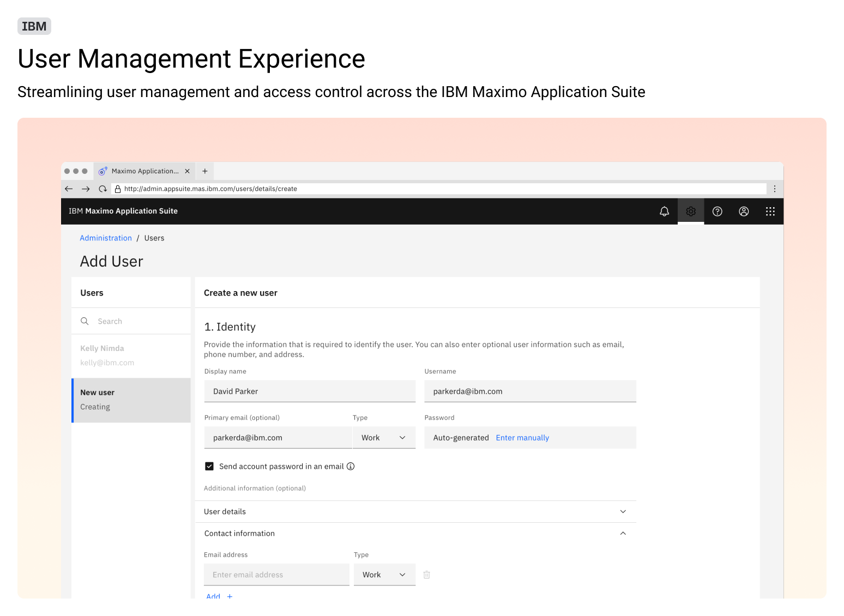The height and width of the screenshot is (616, 844).
Task: Click kelly@ibm.com in users list
Action: (107, 363)
